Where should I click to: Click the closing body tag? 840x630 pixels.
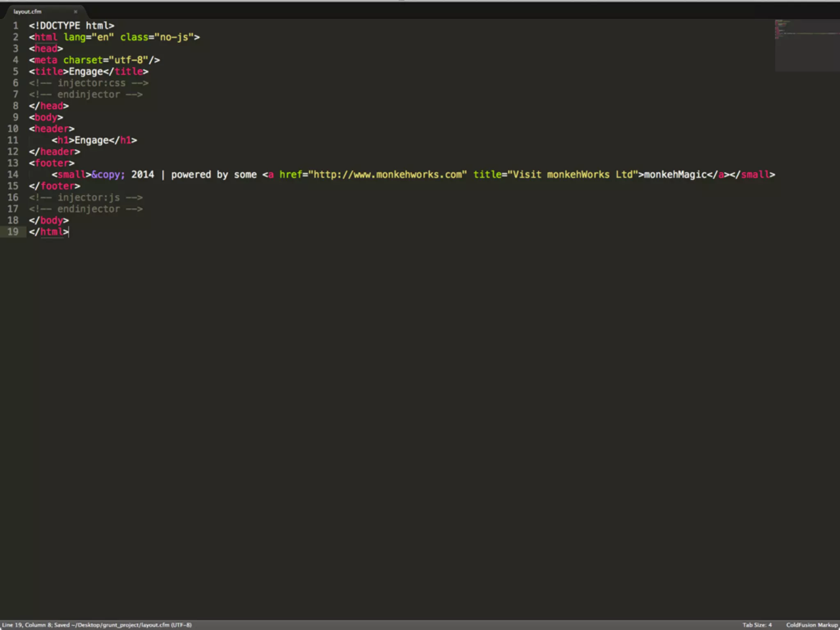point(49,221)
